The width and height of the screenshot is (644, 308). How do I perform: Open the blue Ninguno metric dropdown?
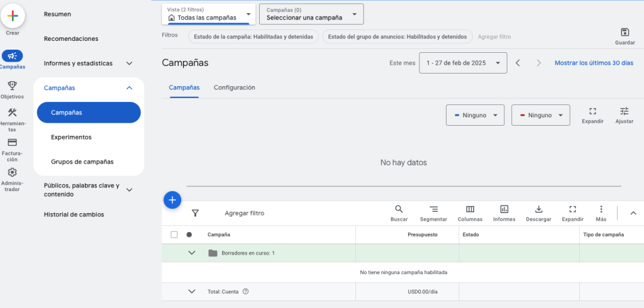475,115
